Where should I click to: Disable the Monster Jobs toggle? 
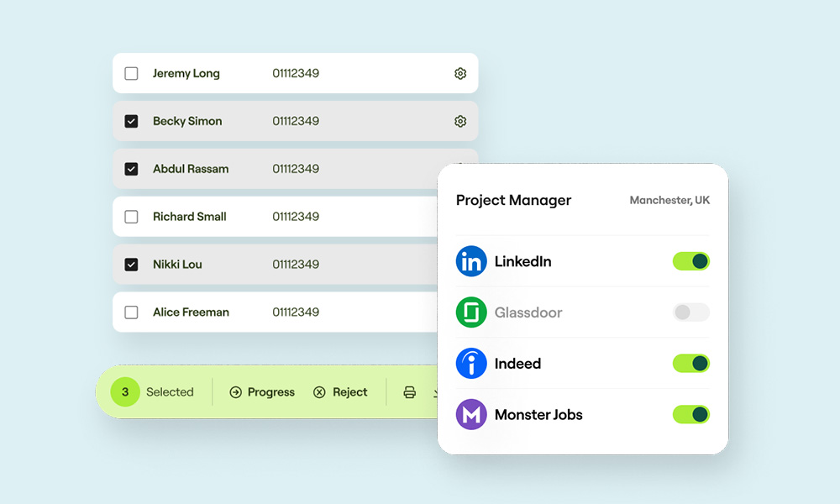pos(691,415)
